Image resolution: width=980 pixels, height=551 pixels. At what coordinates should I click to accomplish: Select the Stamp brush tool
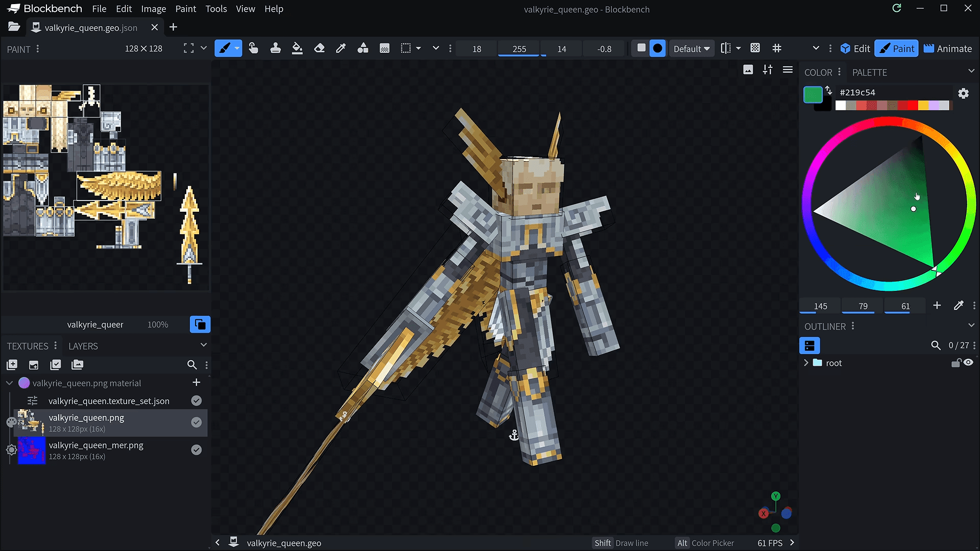275,48
